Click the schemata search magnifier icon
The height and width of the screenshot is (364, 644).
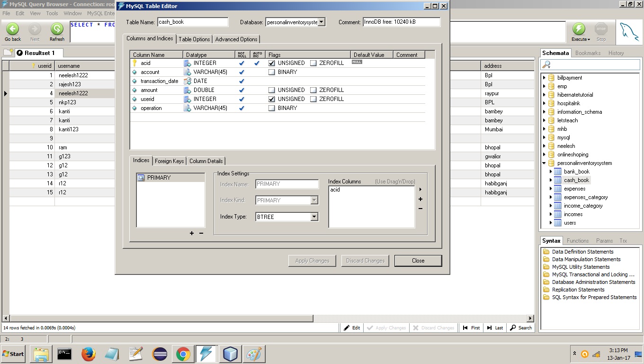tap(547, 64)
